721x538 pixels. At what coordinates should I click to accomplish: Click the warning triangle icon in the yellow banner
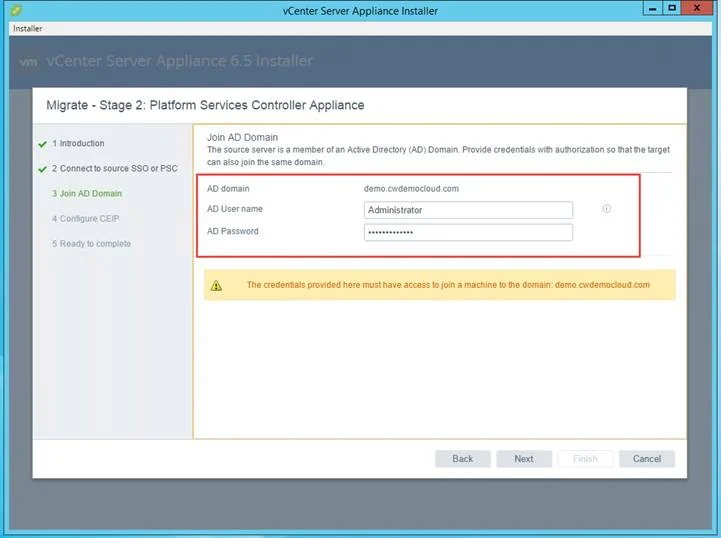point(216,286)
